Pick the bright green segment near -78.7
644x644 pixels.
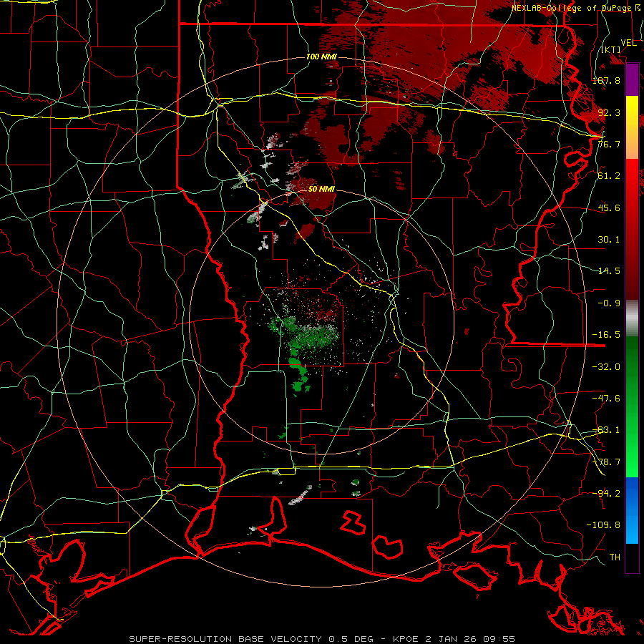click(632, 462)
